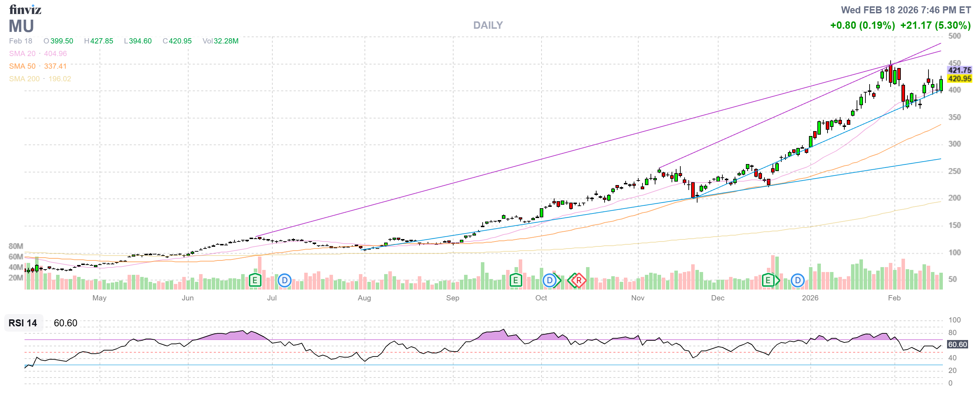
Task: Click the earnings E marker before July
Action: [x=254, y=281]
